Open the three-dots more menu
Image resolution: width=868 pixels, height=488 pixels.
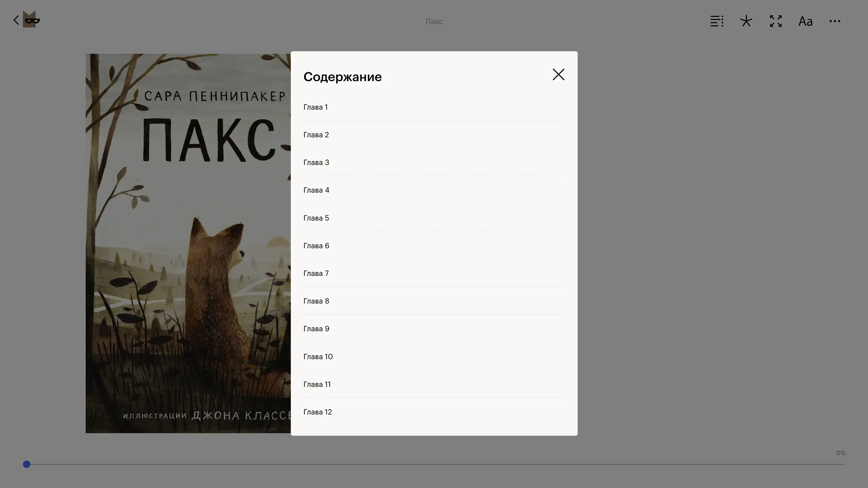[x=835, y=21]
